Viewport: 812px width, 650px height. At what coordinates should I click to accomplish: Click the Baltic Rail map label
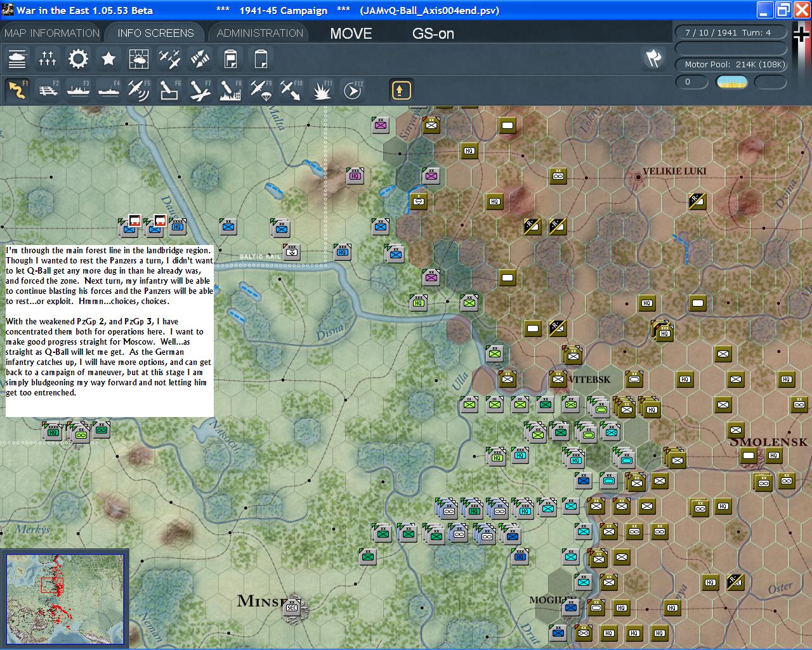pos(260,256)
